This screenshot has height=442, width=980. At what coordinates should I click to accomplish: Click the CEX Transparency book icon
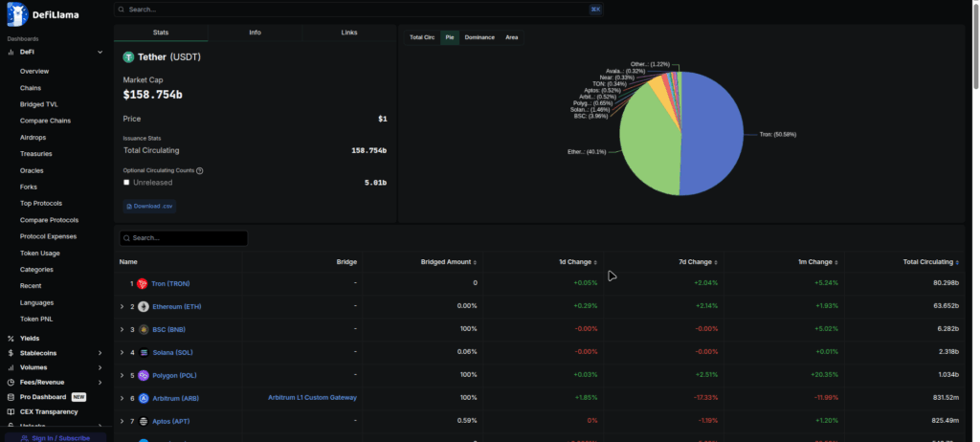click(x=11, y=412)
